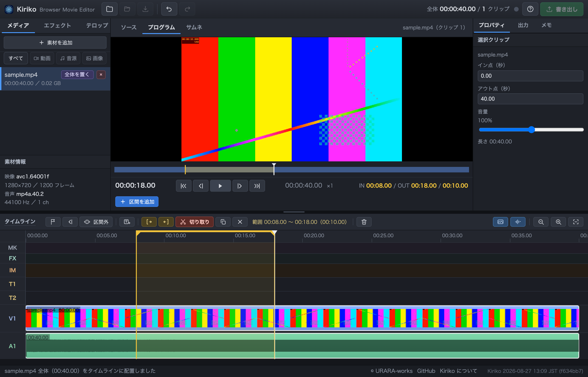
Task: Select the audio clip on the A1 track
Action: click(302, 346)
